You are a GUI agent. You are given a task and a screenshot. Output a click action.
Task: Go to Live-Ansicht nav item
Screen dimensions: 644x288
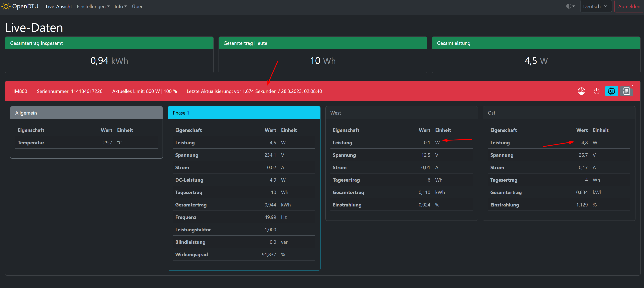(59, 7)
